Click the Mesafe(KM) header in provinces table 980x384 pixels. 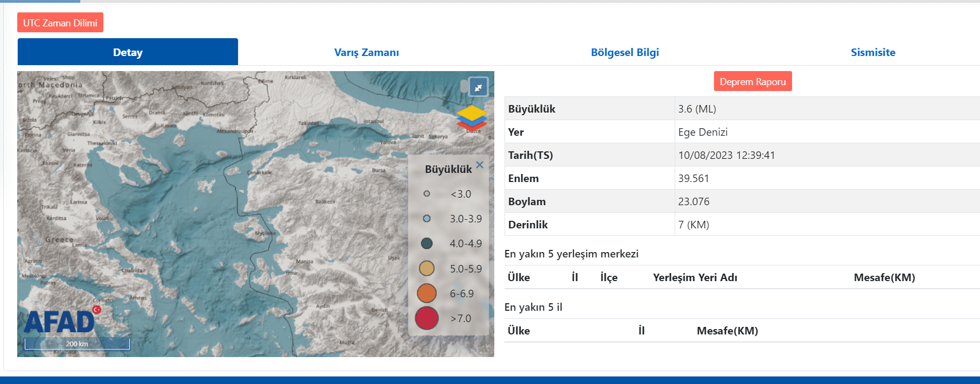pos(727,331)
